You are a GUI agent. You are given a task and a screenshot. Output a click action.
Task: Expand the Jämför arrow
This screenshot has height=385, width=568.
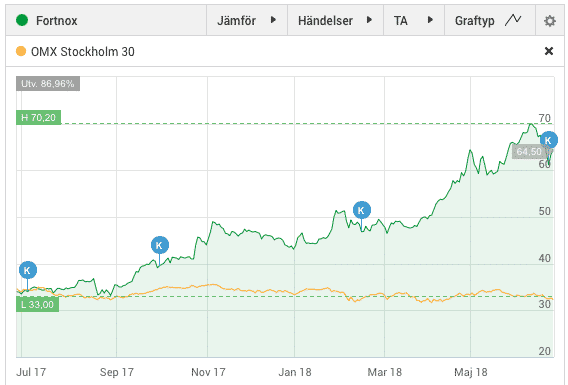[x=273, y=20]
